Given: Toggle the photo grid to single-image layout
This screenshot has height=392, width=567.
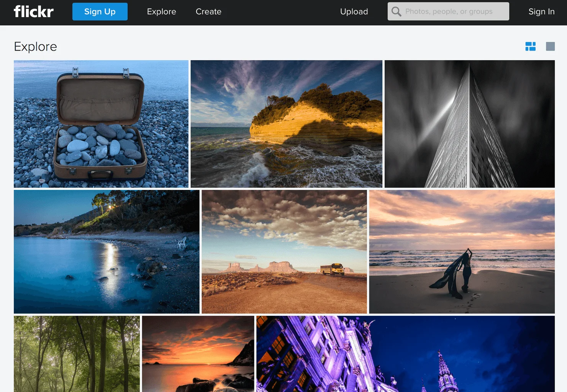Looking at the screenshot, I should click(x=550, y=46).
